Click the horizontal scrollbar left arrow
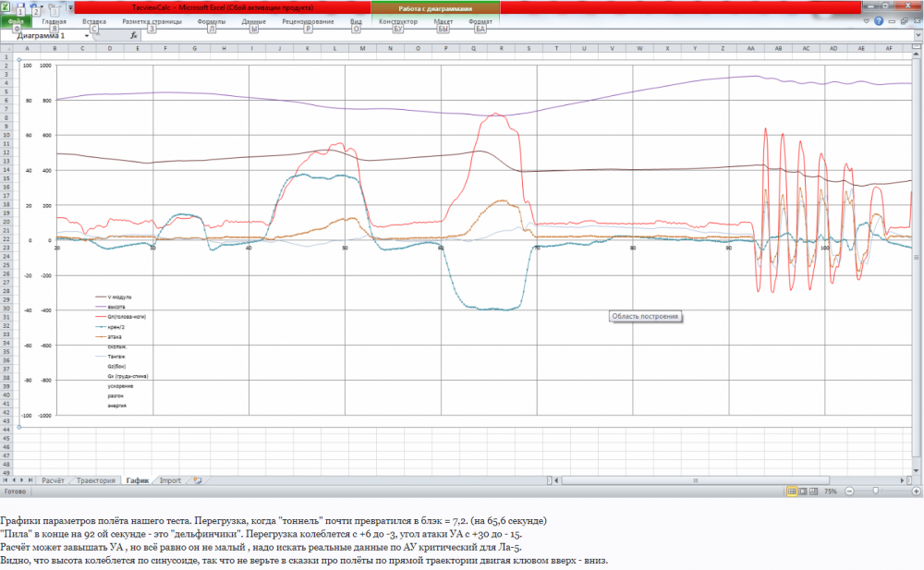 [x=556, y=480]
